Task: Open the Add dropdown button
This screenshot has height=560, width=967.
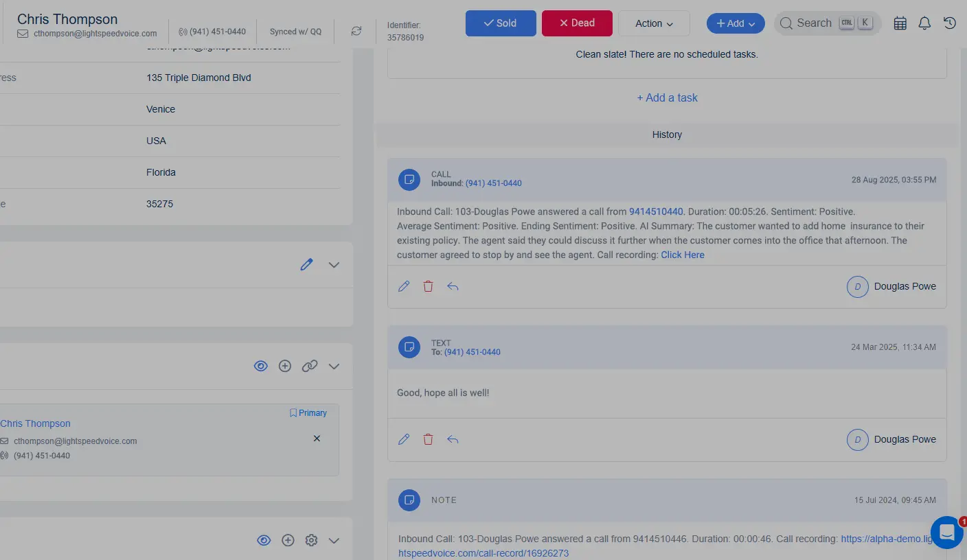Action: click(x=736, y=23)
